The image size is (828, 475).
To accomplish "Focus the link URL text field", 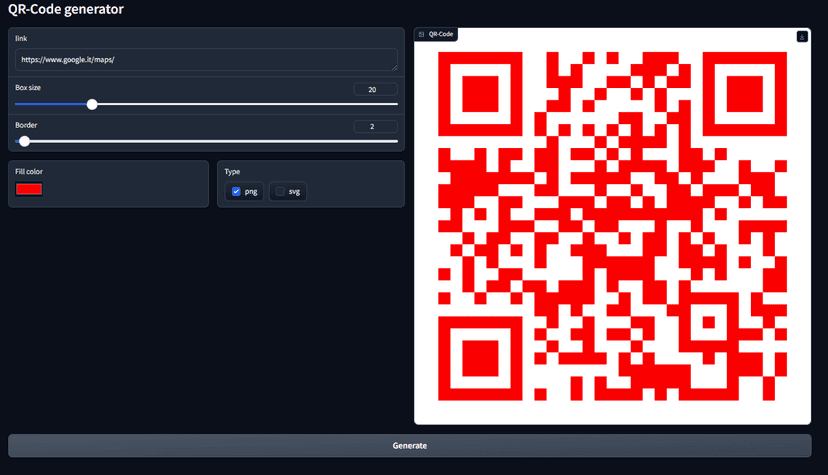I will pos(206,60).
